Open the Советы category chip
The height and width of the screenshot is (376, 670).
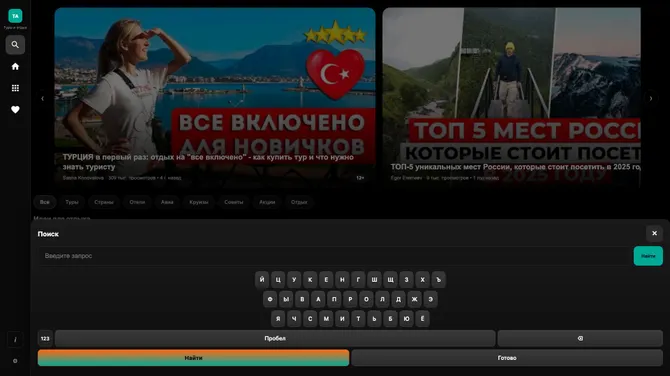(234, 202)
